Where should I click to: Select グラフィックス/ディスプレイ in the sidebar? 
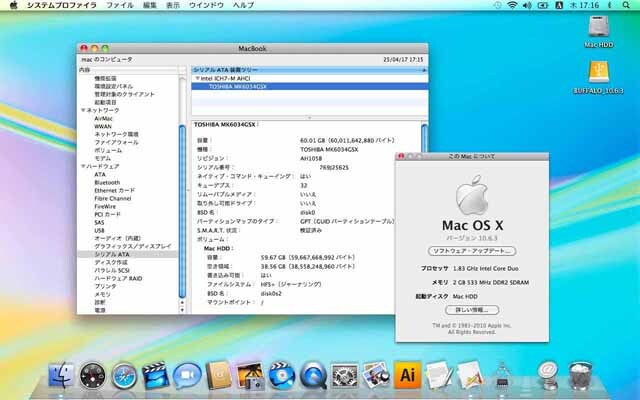[133, 246]
